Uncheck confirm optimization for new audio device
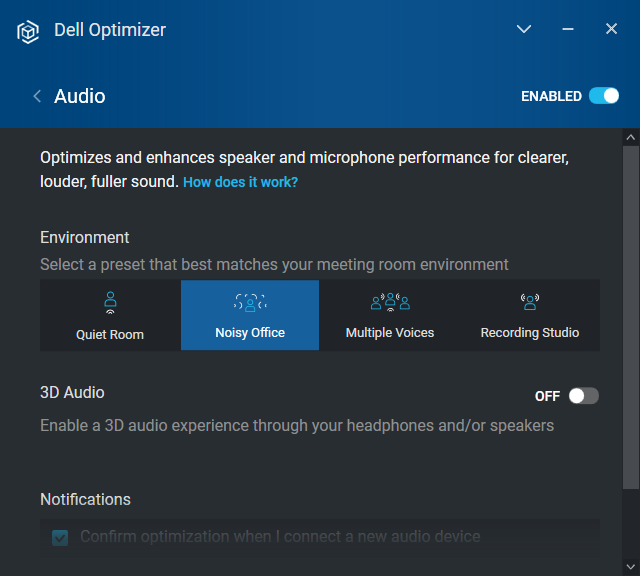The image size is (640, 576). pos(60,538)
